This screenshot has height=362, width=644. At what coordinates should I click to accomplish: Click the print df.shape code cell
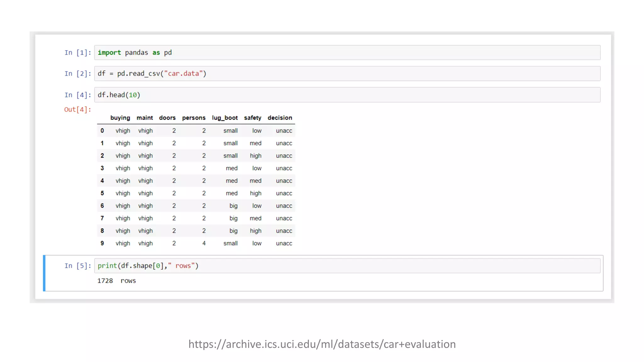click(347, 266)
